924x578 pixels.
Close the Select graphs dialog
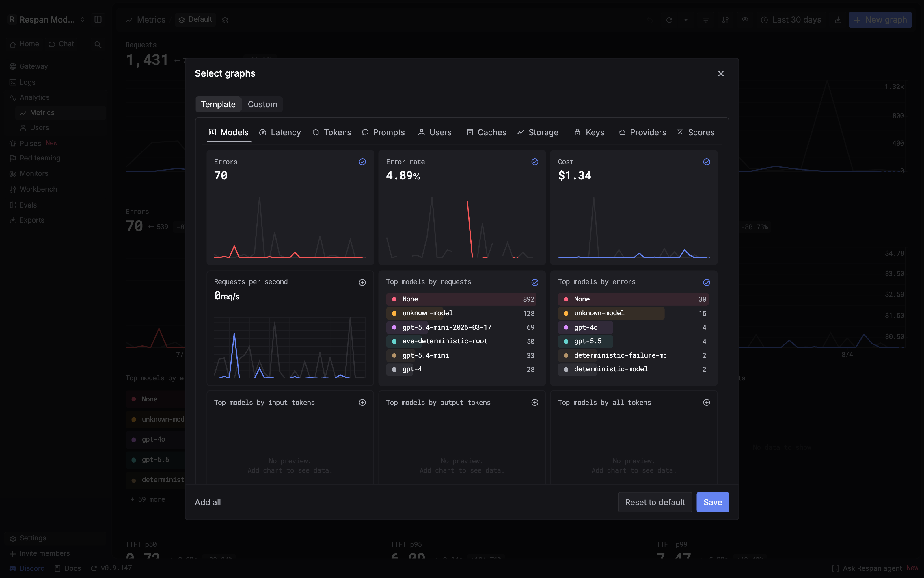(x=720, y=73)
